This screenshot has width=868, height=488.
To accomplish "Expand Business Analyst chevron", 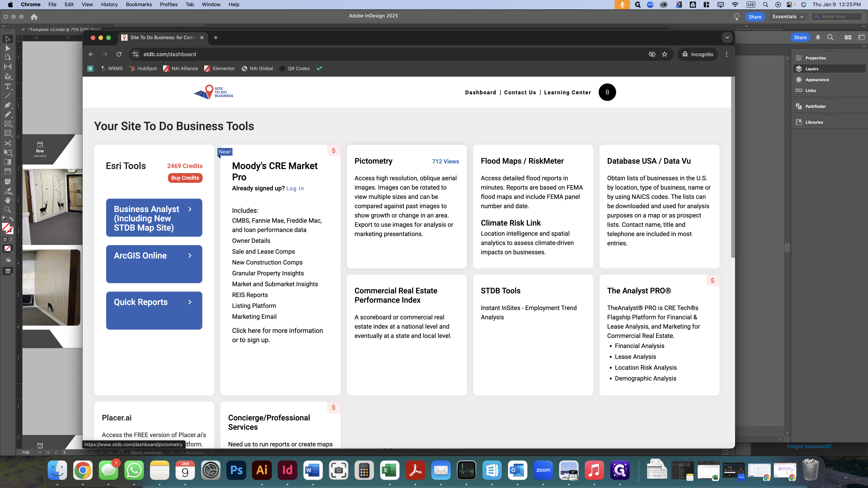I will click(190, 209).
